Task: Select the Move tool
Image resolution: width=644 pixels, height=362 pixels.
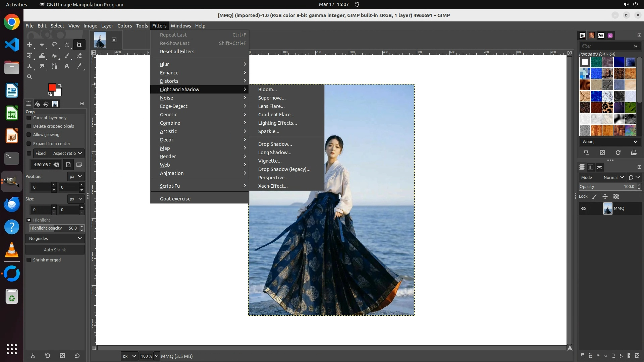Action: (30, 45)
